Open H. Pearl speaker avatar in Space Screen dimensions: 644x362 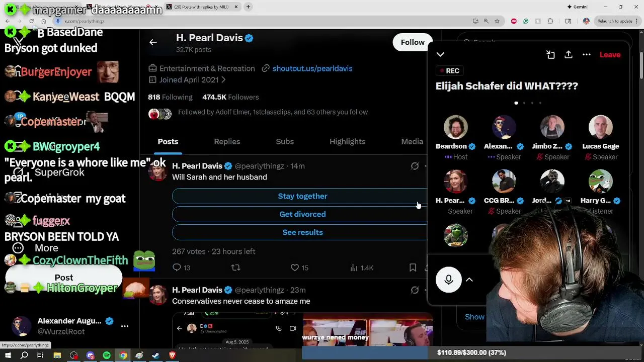pos(456,182)
